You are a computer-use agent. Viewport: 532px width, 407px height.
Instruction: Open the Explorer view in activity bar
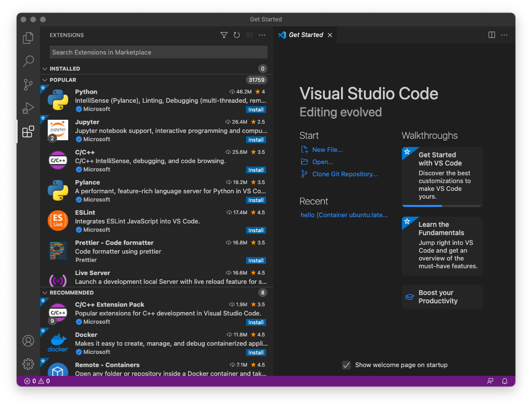point(28,37)
